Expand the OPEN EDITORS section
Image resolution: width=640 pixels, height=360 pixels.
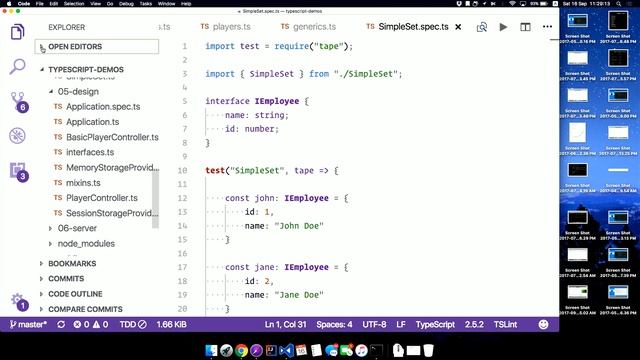pos(97,47)
